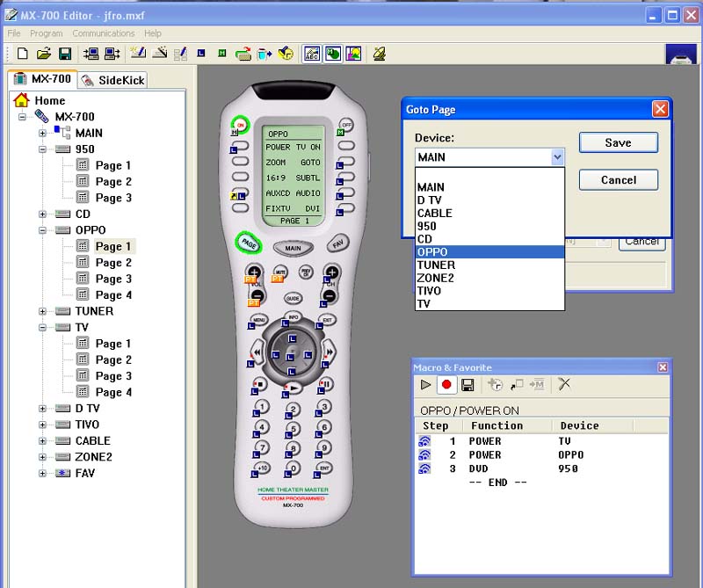Screen dimensions: 703x588
Task: Open the Communications menu
Action: point(104,33)
